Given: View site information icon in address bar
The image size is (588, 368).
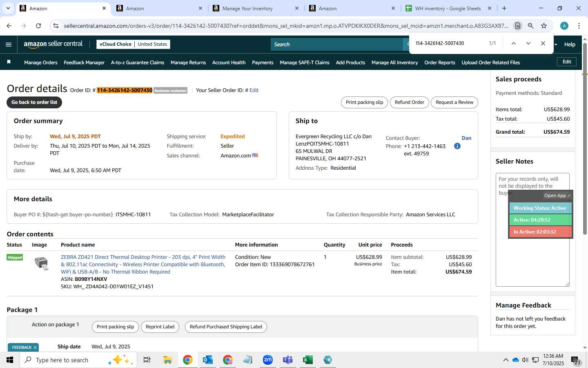Looking at the screenshot, I should [56, 26].
